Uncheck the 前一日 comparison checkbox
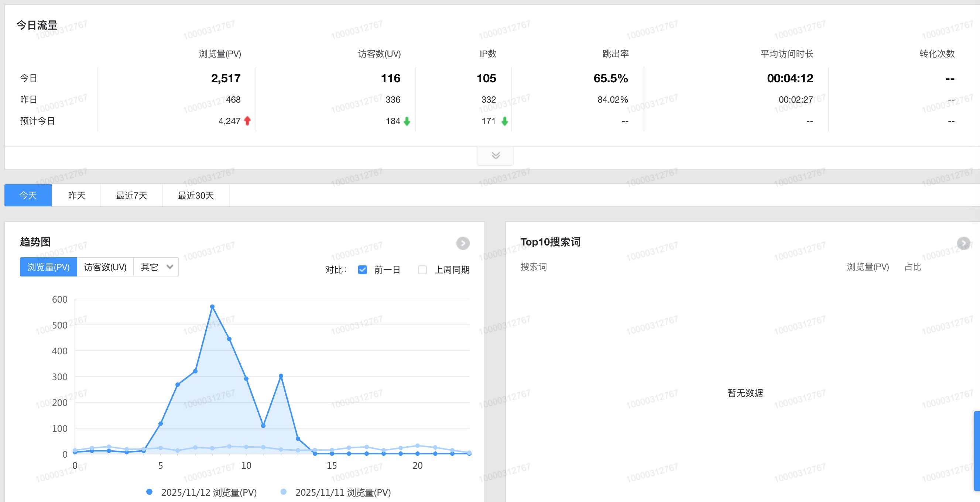The width and height of the screenshot is (980, 502). coord(363,269)
